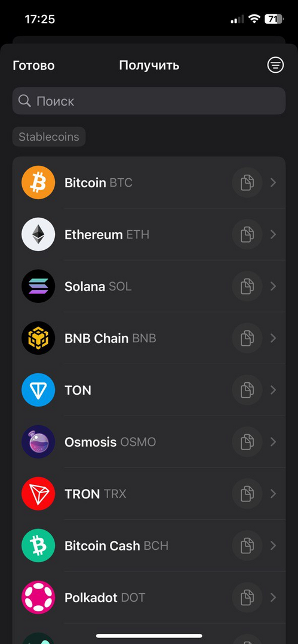298x644 pixels.
Task: Expand the Bitcoin row chevron
Action: click(x=274, y=182)
